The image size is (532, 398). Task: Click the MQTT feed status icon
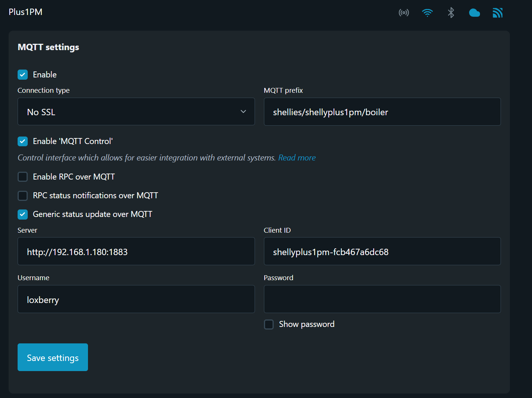(498, 13)
